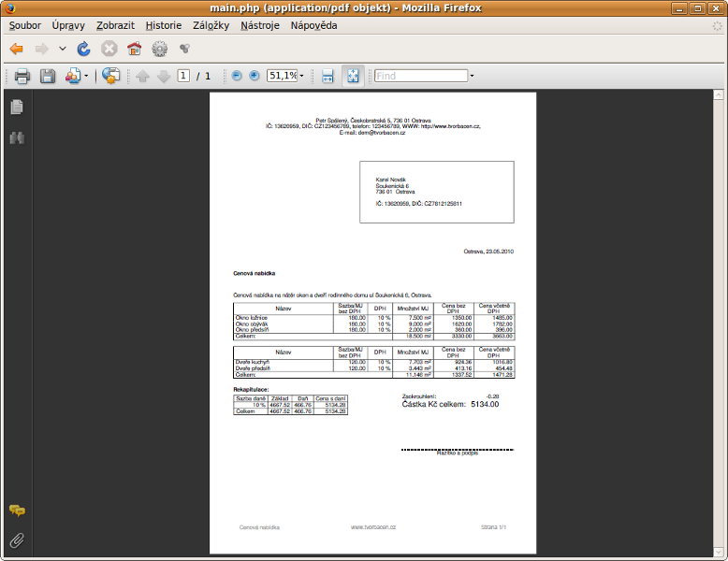
Task: Go back with the orange back arrow
Action: coord(17,49)
